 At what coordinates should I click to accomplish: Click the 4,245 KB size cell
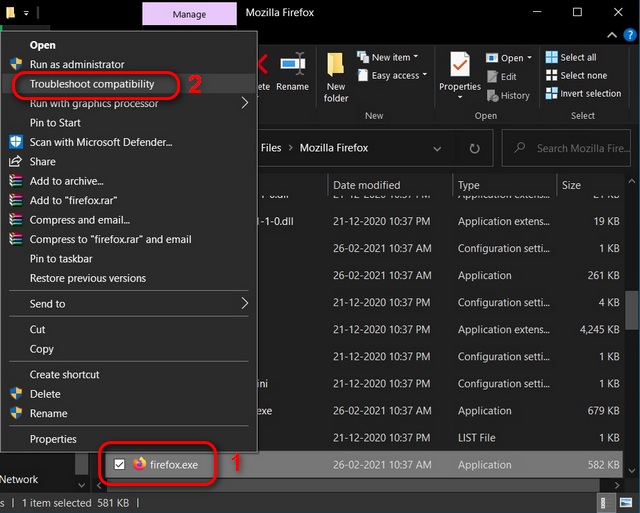coord(600,329)
